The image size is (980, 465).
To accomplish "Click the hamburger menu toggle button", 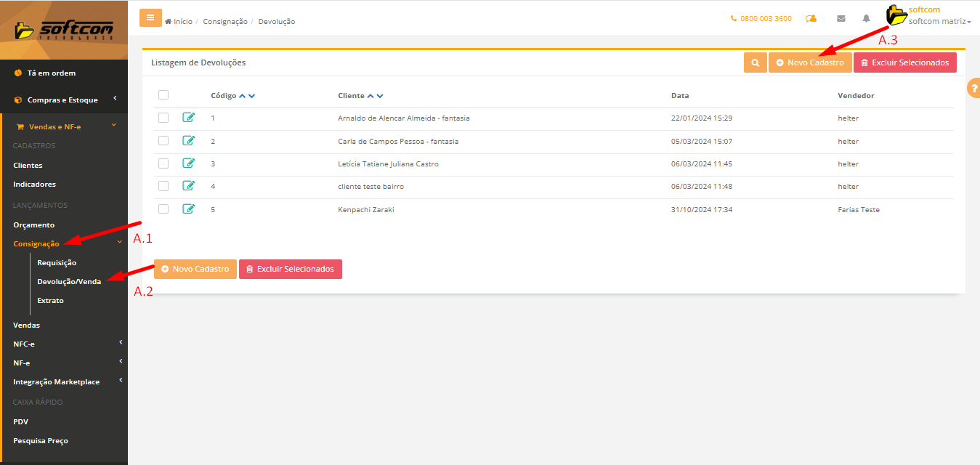I will (x=150, y=18).
